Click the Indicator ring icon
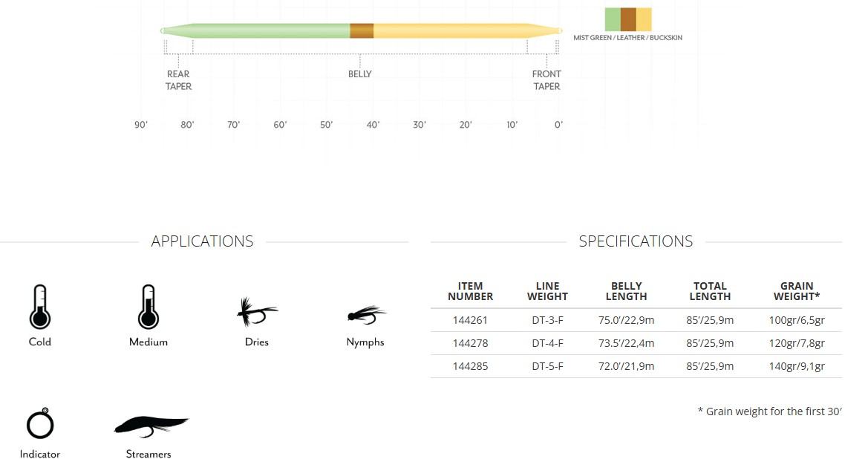 40,424
